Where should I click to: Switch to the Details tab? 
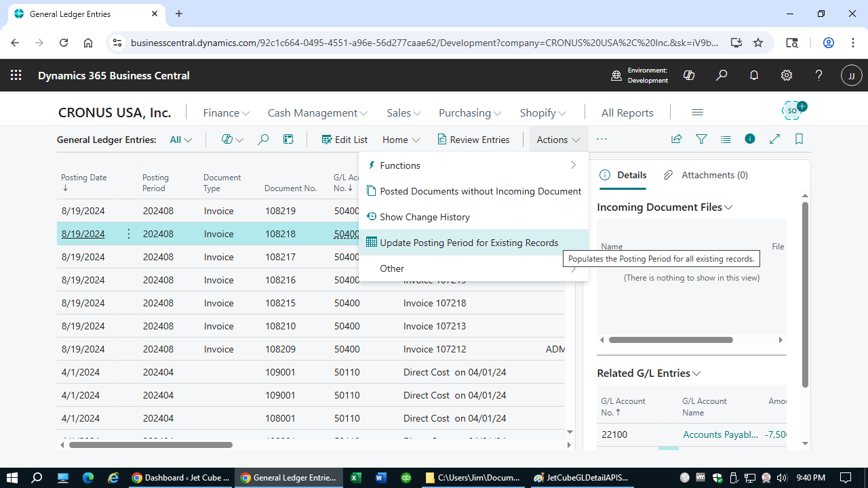coord(624,175)
